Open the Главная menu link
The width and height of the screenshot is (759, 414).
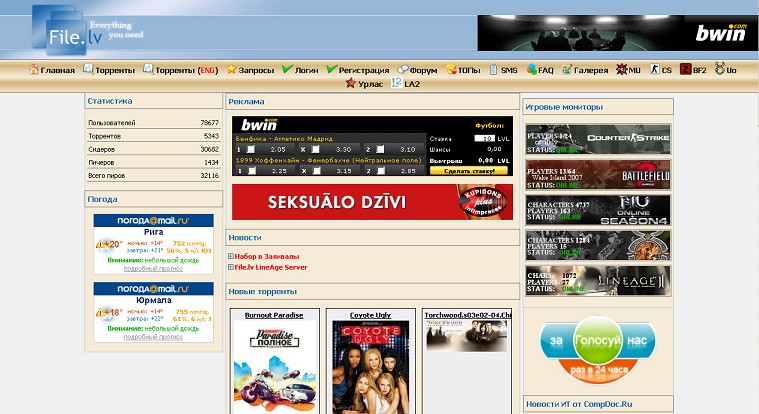58,70
